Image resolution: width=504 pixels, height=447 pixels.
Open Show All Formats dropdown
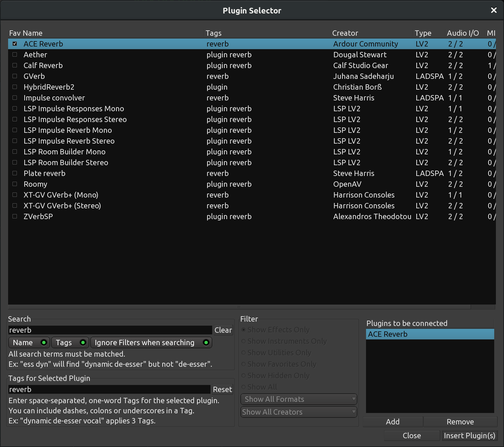(x=299, y=399)
